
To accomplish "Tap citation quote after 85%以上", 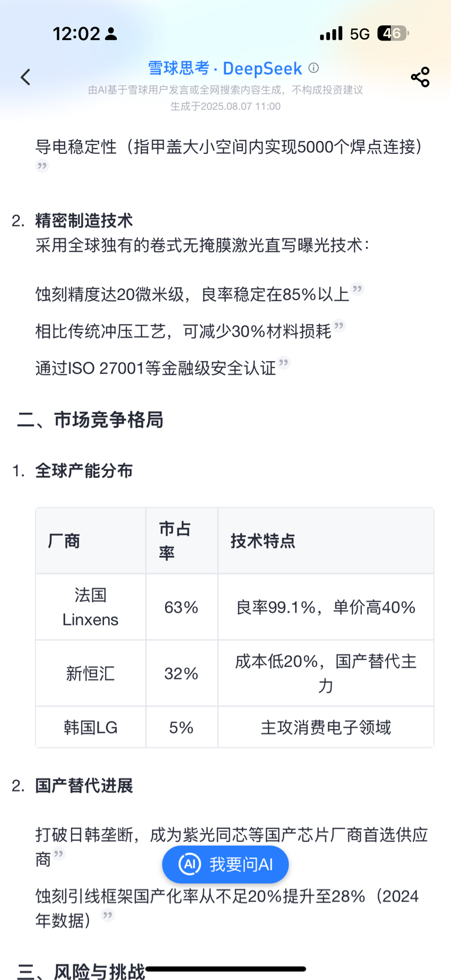I will [x=358, y=288].
